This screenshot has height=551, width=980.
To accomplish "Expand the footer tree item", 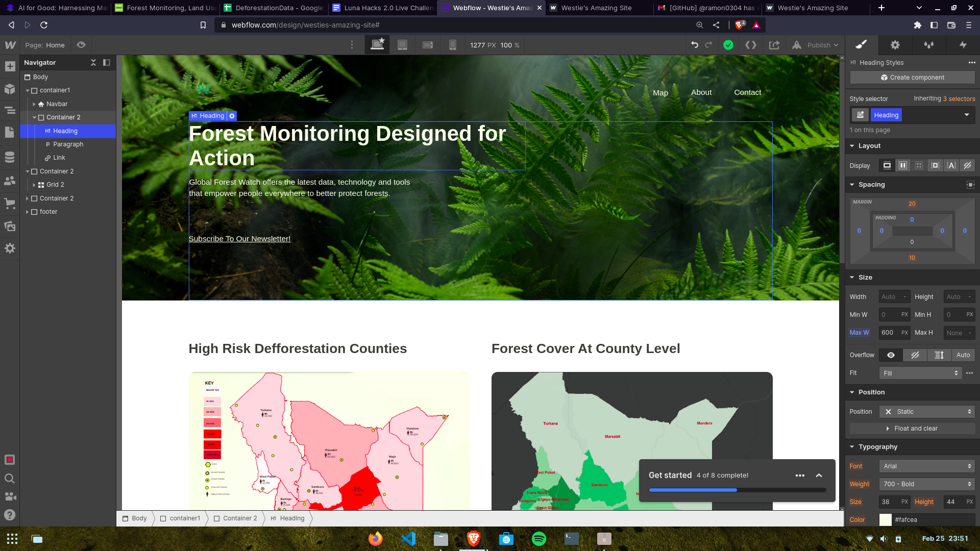I will 28,212.
